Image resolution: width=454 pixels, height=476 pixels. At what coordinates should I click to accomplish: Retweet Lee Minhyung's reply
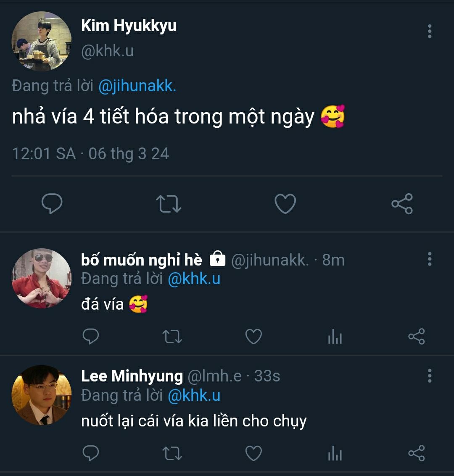172,453
